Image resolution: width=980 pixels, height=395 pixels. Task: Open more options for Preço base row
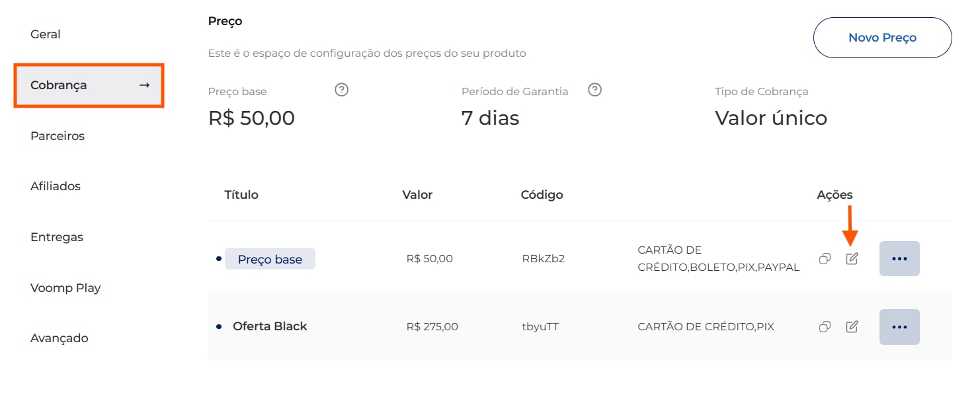pyautogui.click(x=899, y=258)
